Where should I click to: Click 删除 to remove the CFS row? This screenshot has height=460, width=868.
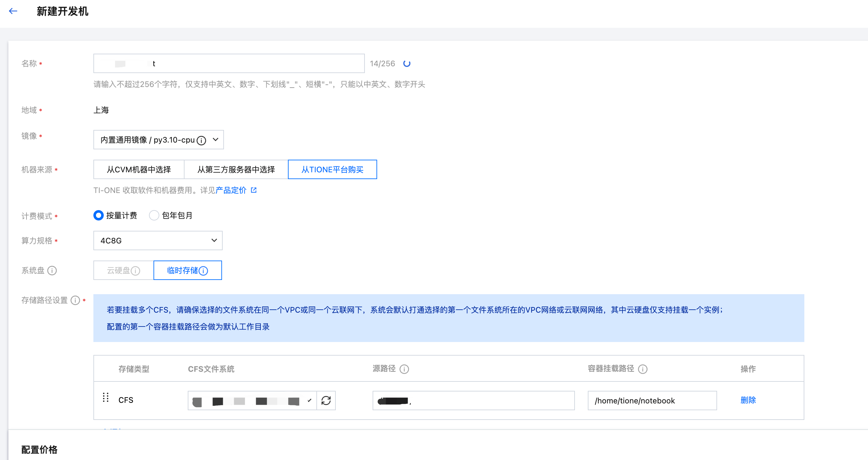748,400
